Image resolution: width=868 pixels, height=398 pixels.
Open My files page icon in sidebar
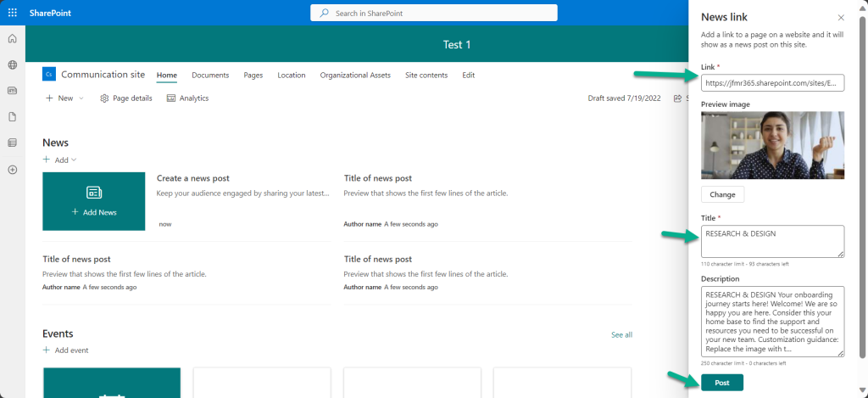12,117
